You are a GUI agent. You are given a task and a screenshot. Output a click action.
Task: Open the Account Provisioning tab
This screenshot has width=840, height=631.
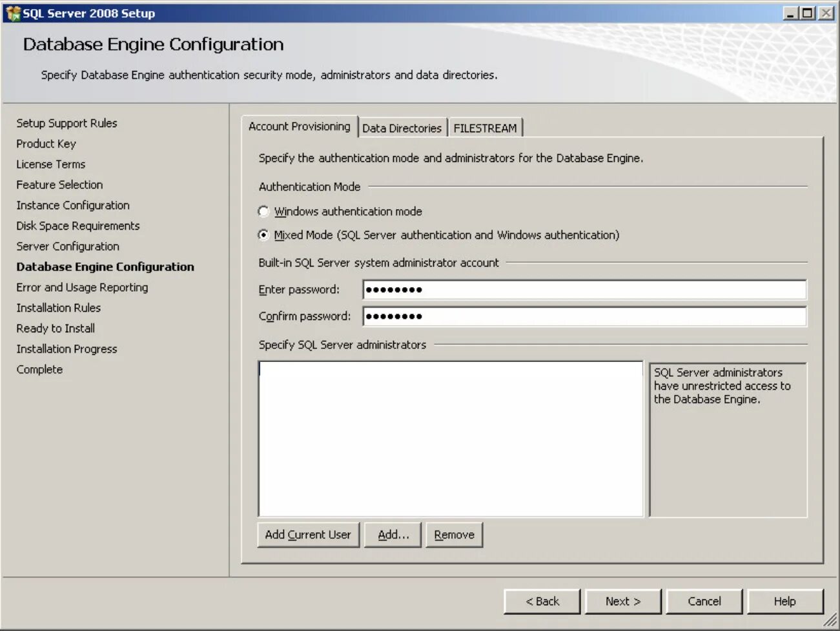tap(300, 126)
